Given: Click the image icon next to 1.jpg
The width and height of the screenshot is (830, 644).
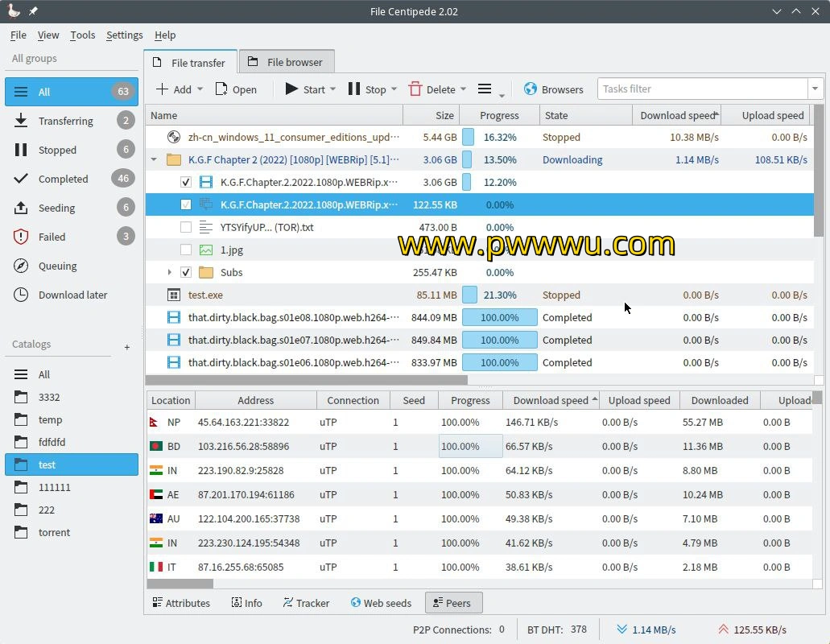Looking at the screenshot, I should [x=206, y=250].
